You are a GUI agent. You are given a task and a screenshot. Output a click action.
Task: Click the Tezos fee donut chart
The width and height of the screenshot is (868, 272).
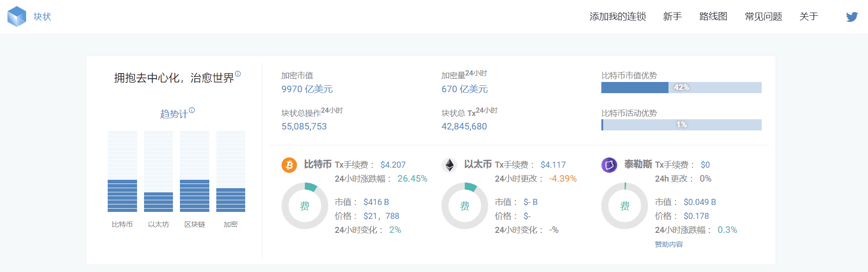pos(625,206)
